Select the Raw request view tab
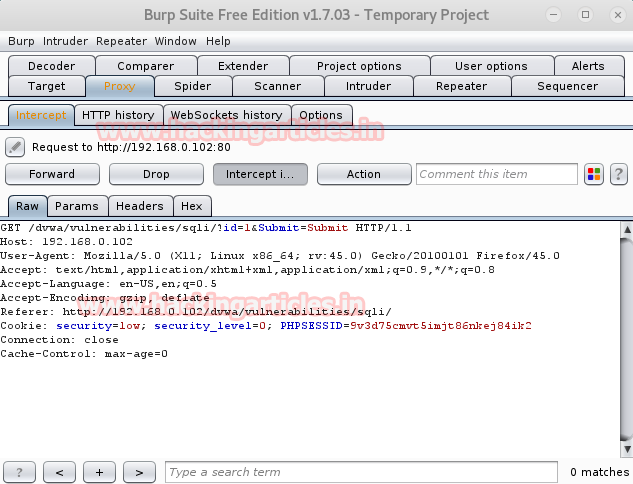This screenshot has height=484, width=633. [27, 206]
